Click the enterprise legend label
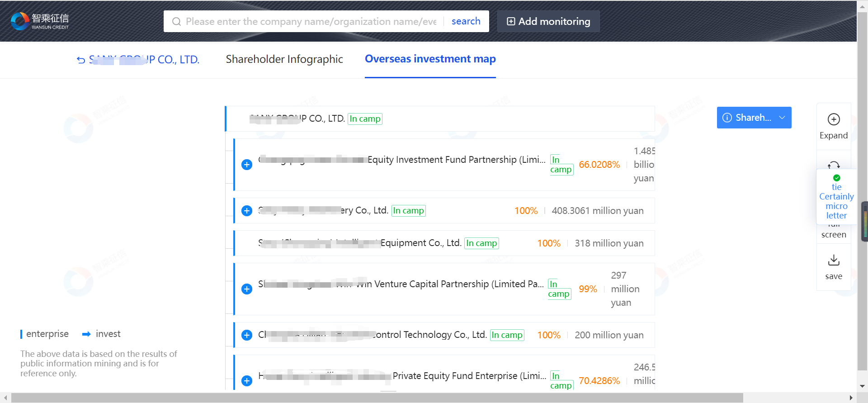Screen dimensions: 868x403 [47, 334]
